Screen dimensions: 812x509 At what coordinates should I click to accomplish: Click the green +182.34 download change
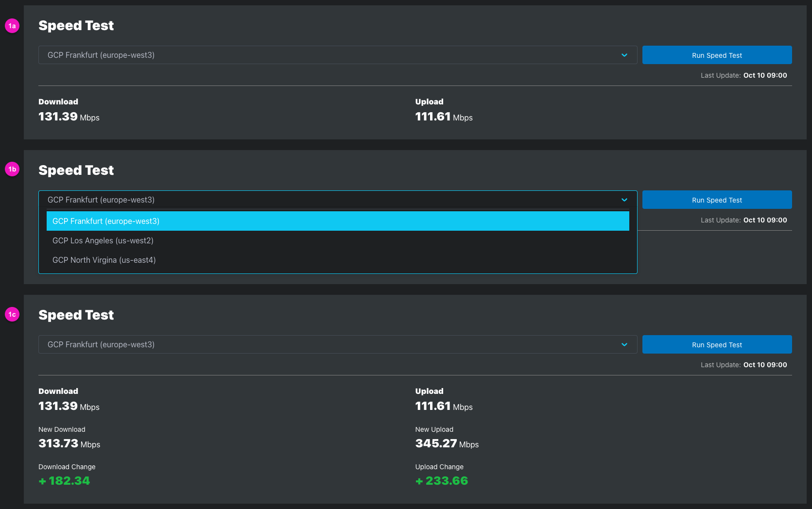[64, 481]
